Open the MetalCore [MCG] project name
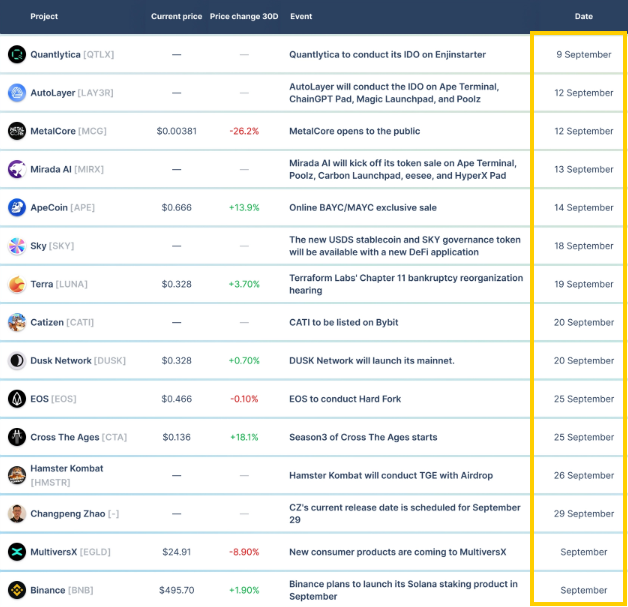The width and height of the screenshot is (628, 607). pos(68,131)
